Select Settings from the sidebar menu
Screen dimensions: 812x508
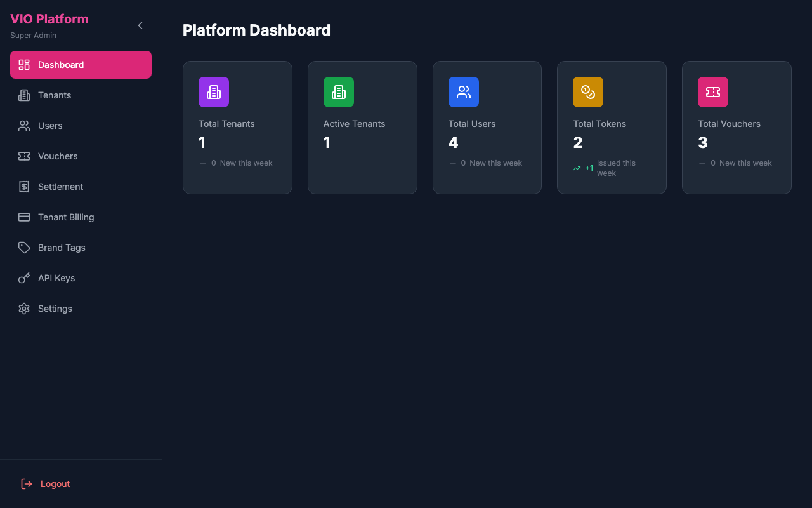(x=55, y=309)
